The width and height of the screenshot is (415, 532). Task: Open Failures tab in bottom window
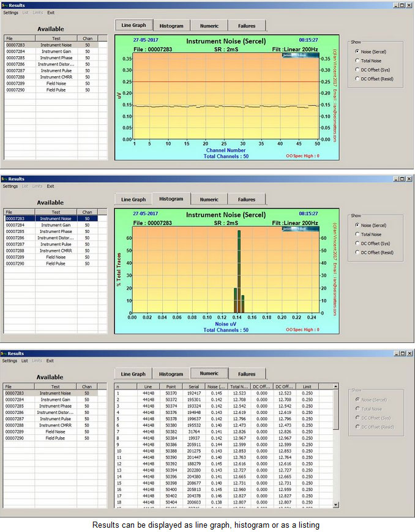point(247,374)
